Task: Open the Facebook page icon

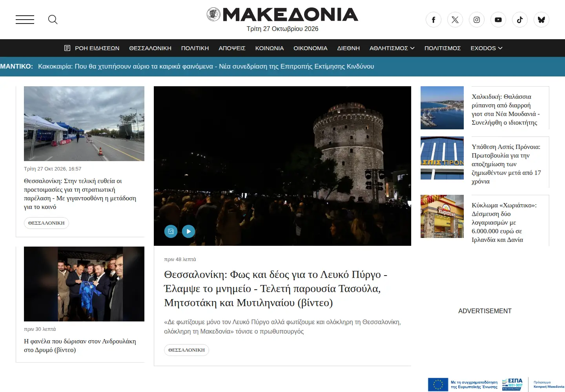Action: (434, 20)
